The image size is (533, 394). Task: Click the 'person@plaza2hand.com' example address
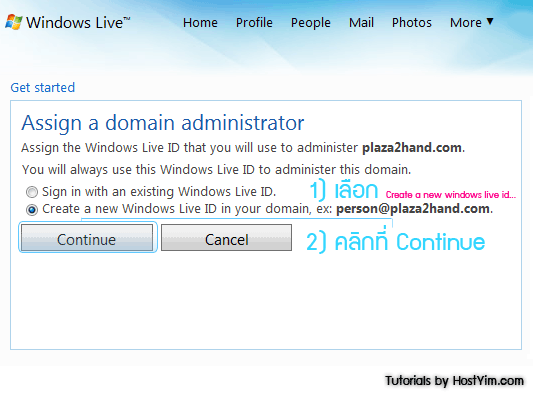click(x=413, y=209)
